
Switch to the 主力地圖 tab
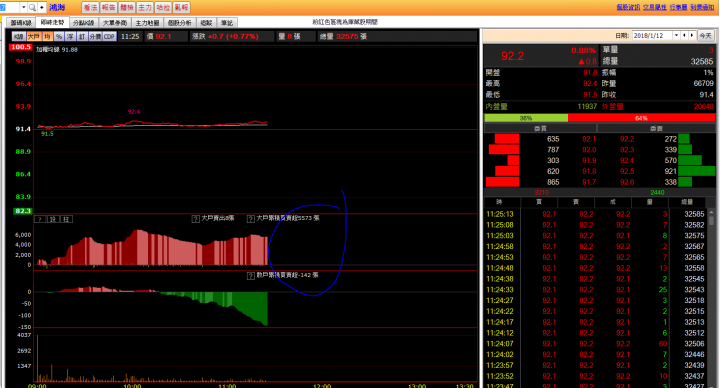pos(147,22)
